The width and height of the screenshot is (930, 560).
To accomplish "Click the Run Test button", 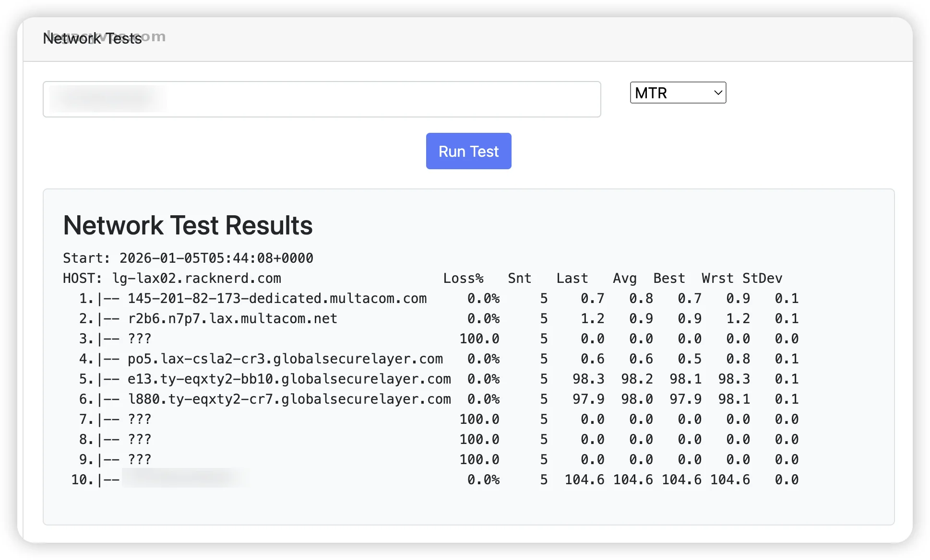I will point(468,151).
